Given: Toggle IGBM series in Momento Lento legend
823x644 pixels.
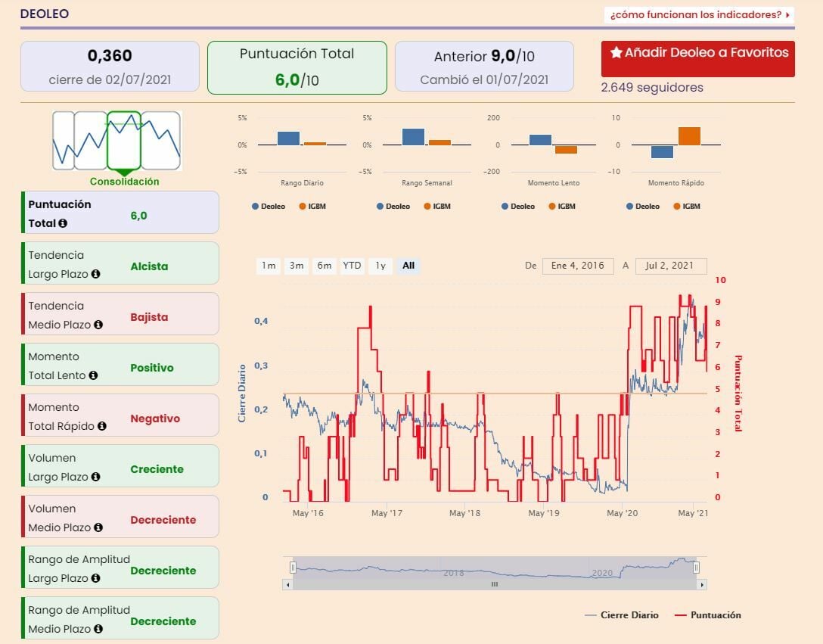Looking at the screenshot, I should pyautogui.click(x=562, y=207).
